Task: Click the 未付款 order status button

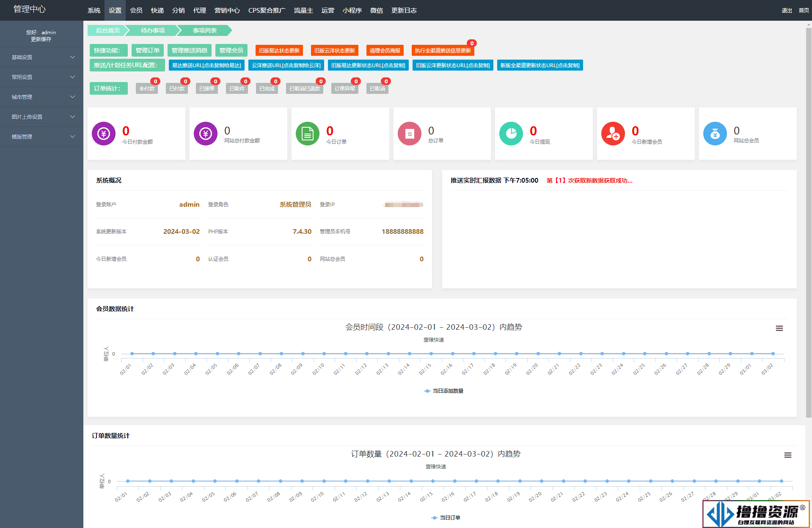Action: click(147, 88)
